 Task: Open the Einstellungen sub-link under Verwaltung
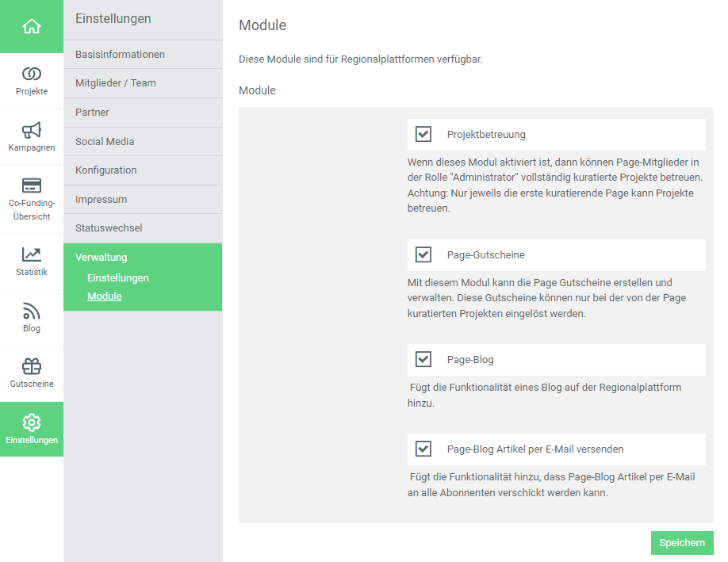118,278
